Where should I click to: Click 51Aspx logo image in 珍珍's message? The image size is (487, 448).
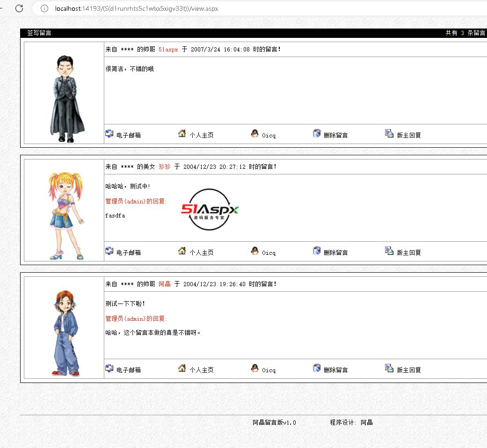[210, 210]
